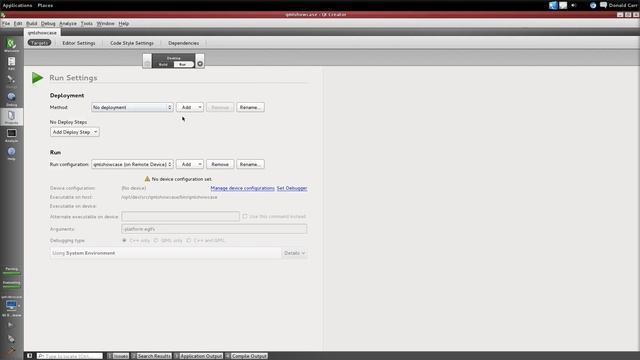Viewport: 640px width, 360px height.
Task: Select the C++ only debugging radio button
Action: pyautogui.click(x=124, y=240)
